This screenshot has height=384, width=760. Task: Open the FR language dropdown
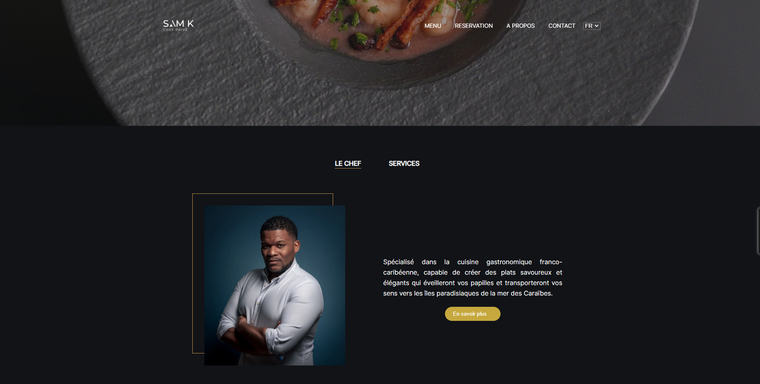point(591,26)
